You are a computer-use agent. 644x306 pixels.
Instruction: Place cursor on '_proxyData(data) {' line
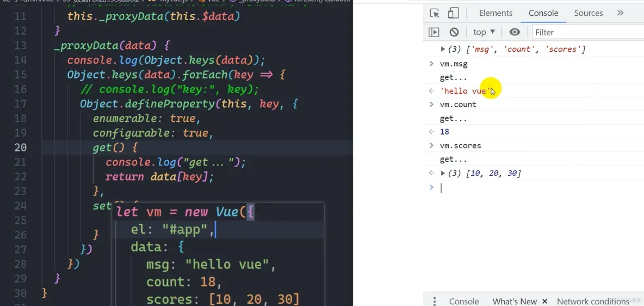point(112,45)
